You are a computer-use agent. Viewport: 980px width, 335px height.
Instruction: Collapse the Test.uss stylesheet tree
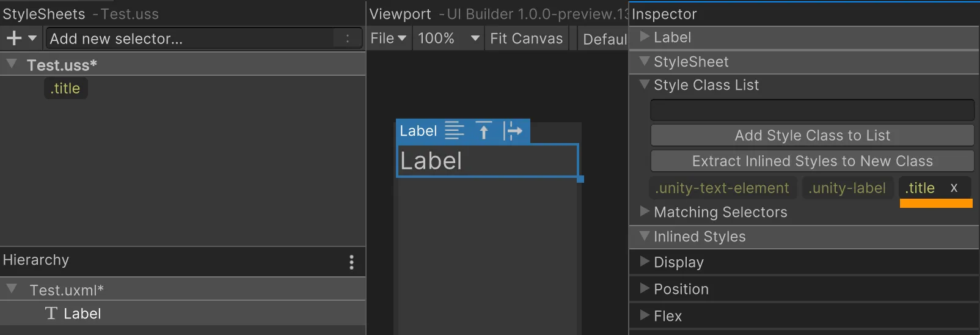coord(12,64)
